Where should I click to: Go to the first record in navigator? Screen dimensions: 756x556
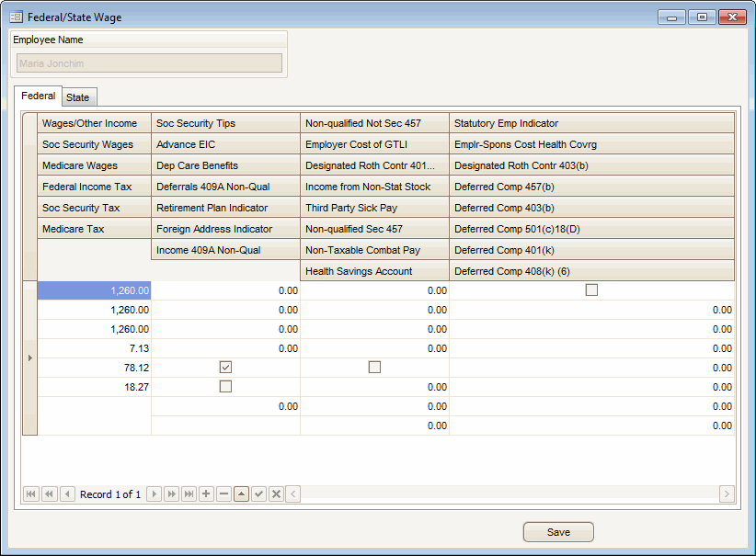tap(31, 494)
